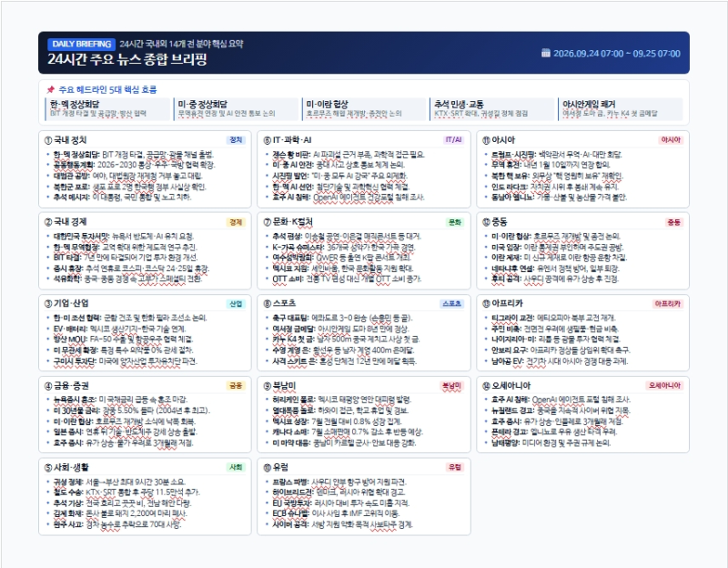This screenshot has height=568, width=728.
Task: Click the 뉴질랜드 경고 bullet in 오세아니아
Action: tap(561, 411)
